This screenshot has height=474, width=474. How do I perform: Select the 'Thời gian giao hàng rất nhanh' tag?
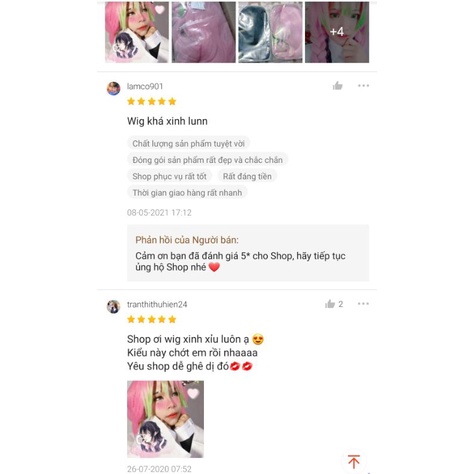(187, 193)
